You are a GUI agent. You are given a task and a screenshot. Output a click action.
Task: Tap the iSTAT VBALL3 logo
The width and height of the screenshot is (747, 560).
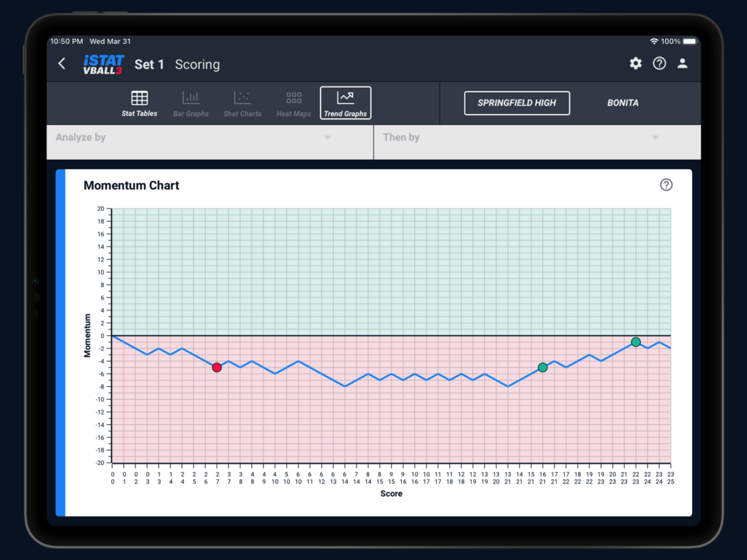[x=104, y=64]
